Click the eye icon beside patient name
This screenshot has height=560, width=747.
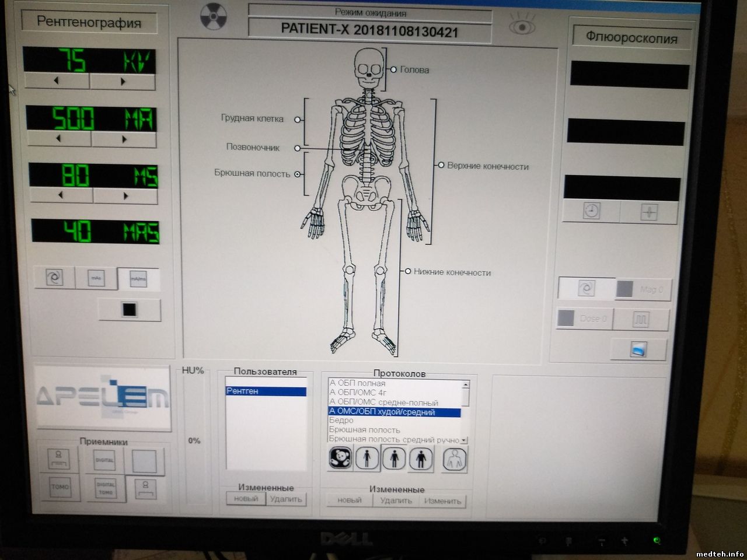pos(520,26)
